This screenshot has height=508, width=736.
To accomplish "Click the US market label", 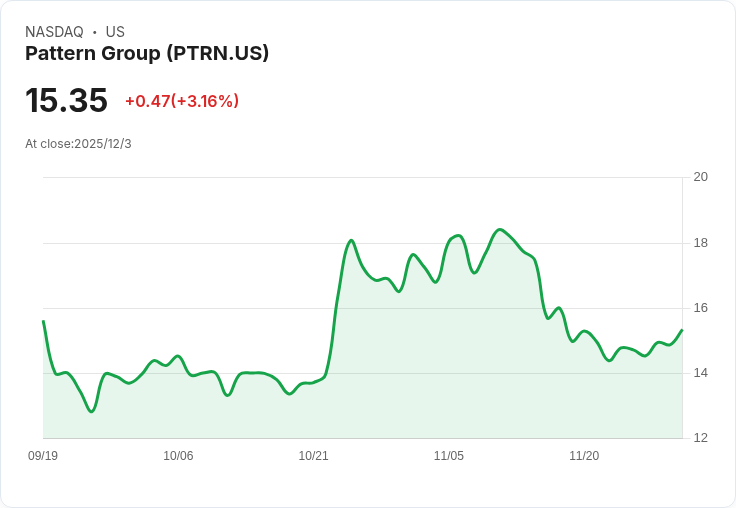I will click(115, 32).
